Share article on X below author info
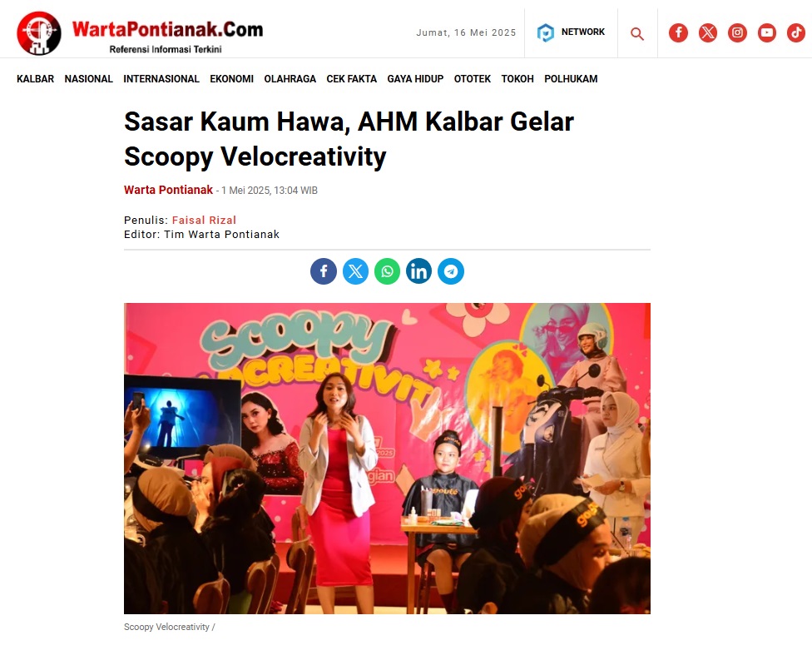The width and height of the screenshot is (812, 660). (x=356, y=271)
